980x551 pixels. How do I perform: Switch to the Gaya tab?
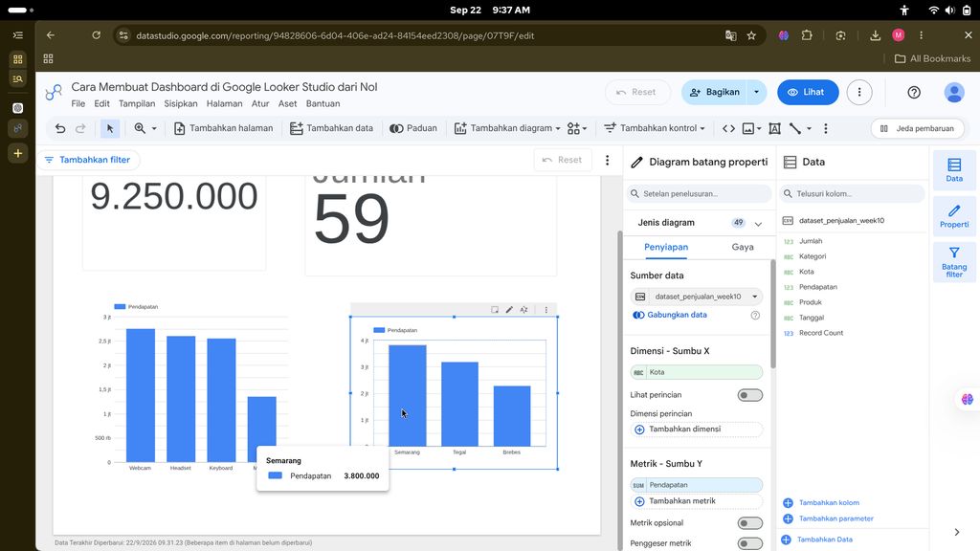click(x=743, y=247)
